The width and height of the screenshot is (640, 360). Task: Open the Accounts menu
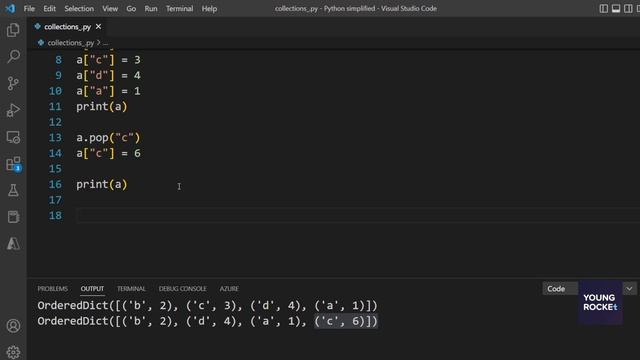[13, 326]
